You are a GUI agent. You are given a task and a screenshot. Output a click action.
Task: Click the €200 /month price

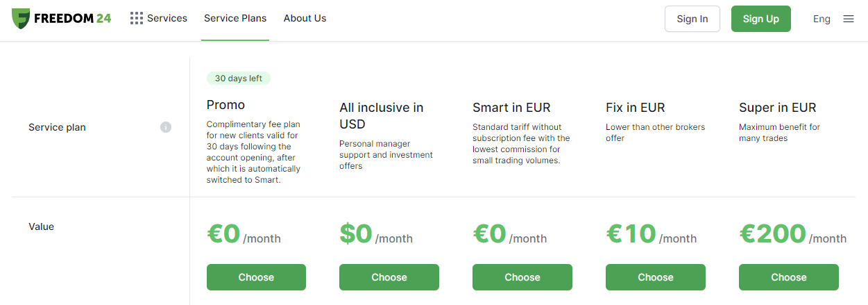click(792, 234)
